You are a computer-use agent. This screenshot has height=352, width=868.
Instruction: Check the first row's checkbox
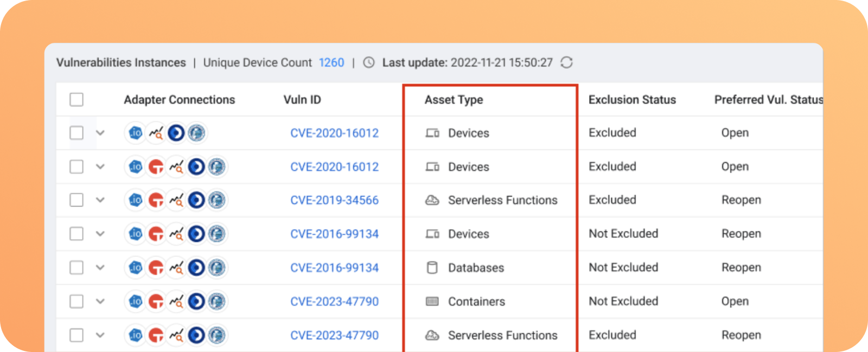(76, 133)
